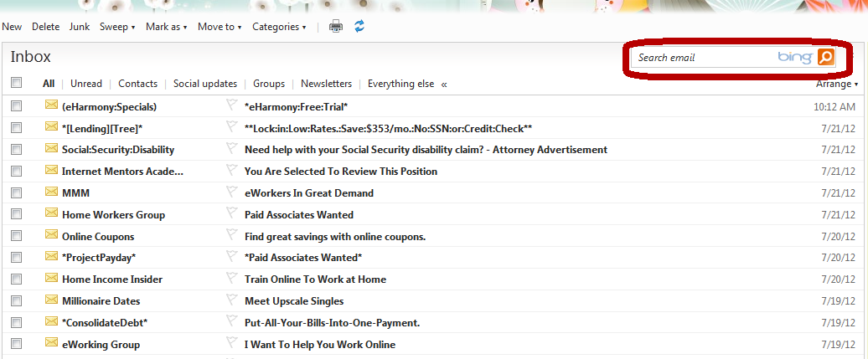This screenshot has height=359, width=868.
Task: Open the Sweep dropdown menu
Action: coord(117,27)
